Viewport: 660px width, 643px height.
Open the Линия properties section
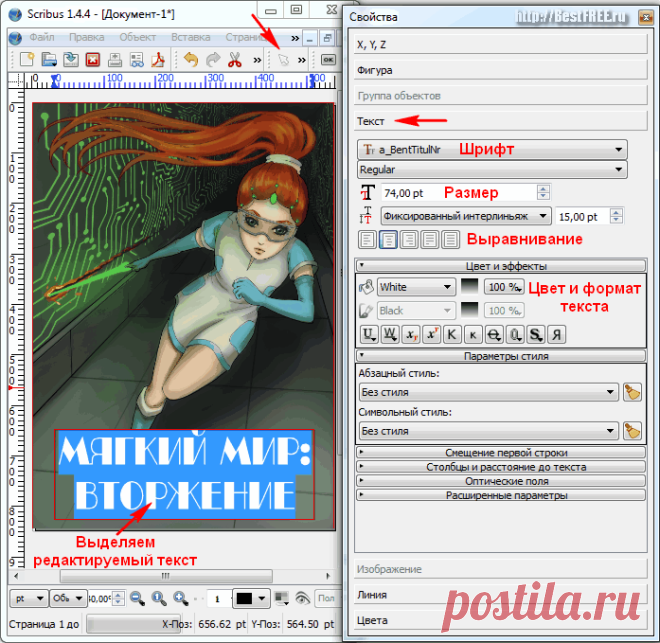(x=500, y=595)
